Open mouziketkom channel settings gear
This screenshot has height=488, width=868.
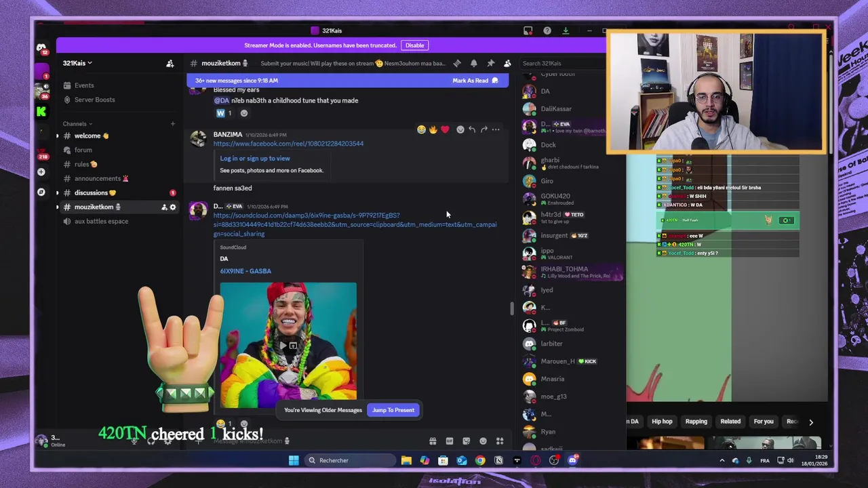[173, 207]
